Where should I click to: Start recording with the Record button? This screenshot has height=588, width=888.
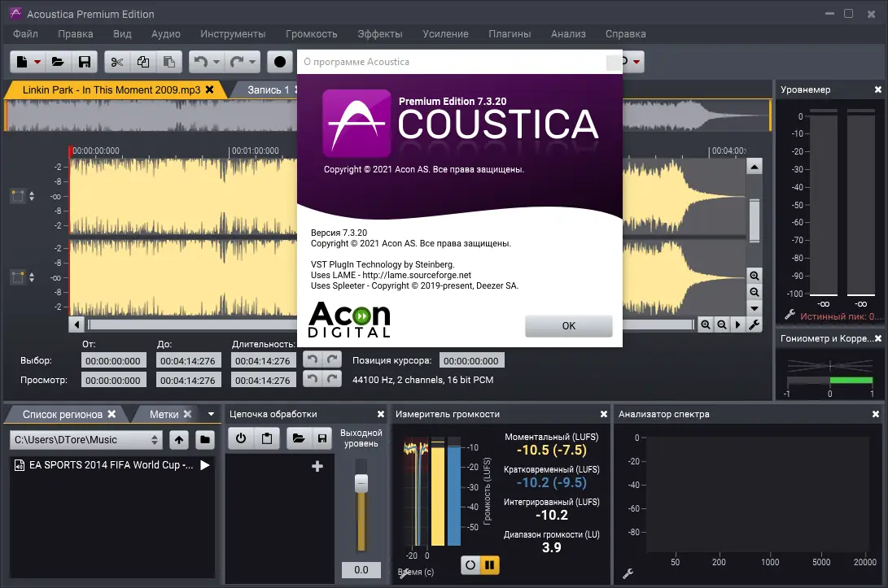click(x=280, y=62)
